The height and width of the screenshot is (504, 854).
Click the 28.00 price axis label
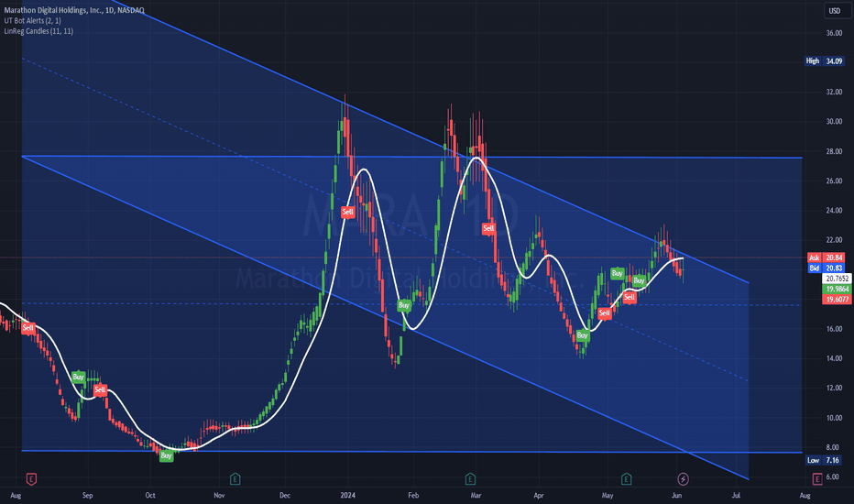tap(834, 151)
